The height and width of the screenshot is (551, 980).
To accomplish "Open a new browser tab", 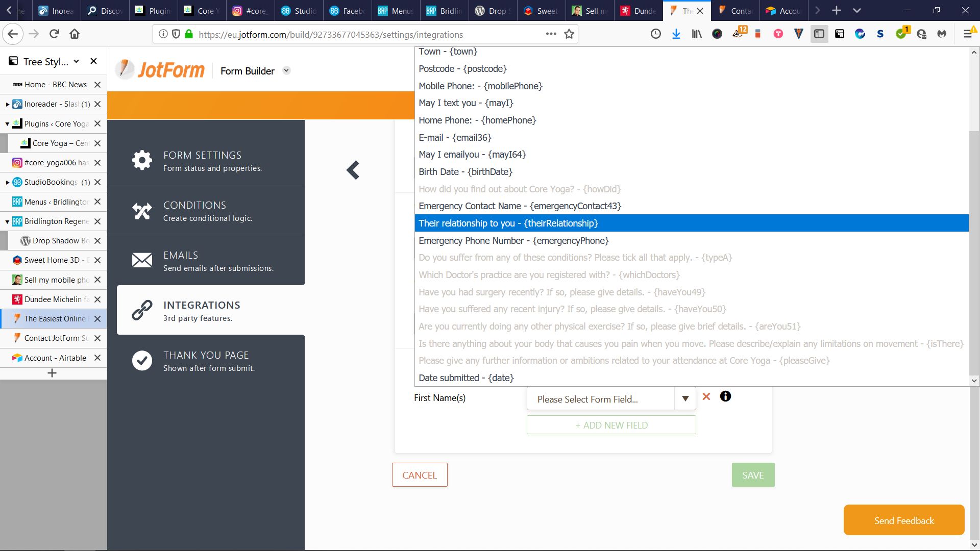I will point(836,10).
